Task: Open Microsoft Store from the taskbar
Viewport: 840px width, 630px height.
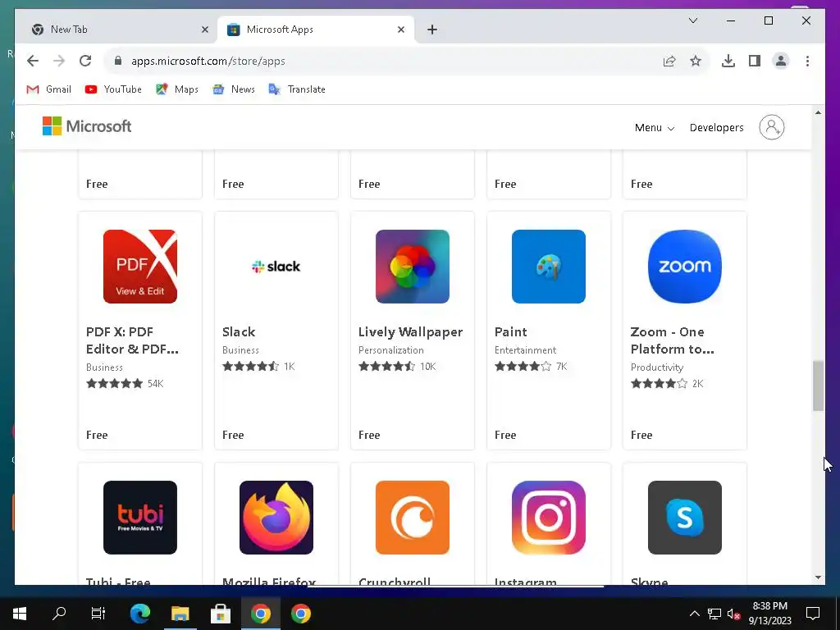Action: (220, 614)
